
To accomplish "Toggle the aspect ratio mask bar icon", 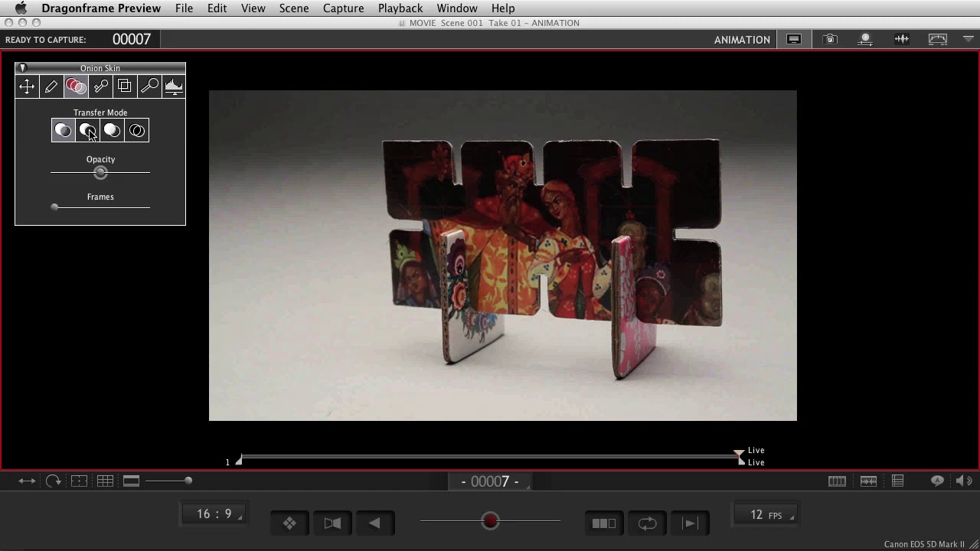I will click(x=131, y=481).
